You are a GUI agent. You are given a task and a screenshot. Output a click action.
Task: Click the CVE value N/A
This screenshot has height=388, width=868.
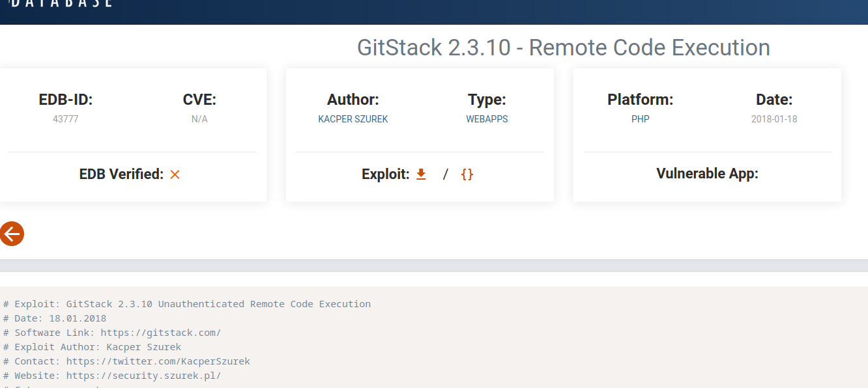[199, 119]
